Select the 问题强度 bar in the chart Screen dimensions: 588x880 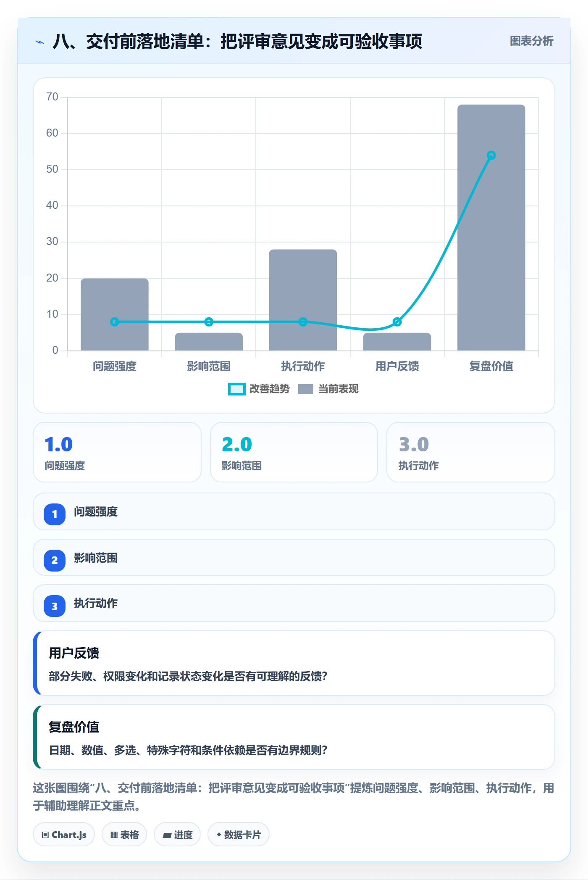pyautogui.click(x=115, y=314)
